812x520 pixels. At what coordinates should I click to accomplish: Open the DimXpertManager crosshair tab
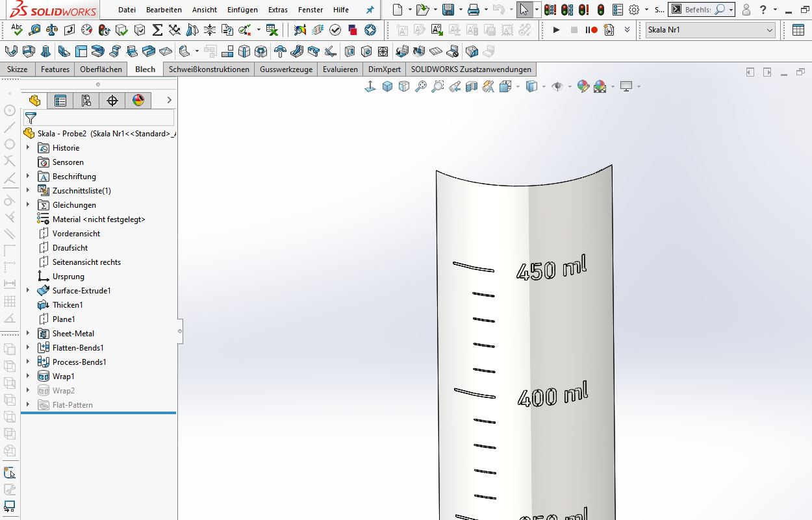112,100
